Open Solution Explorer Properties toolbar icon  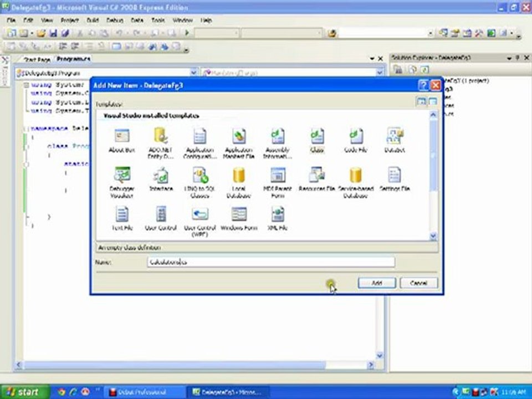coord(398,70)
